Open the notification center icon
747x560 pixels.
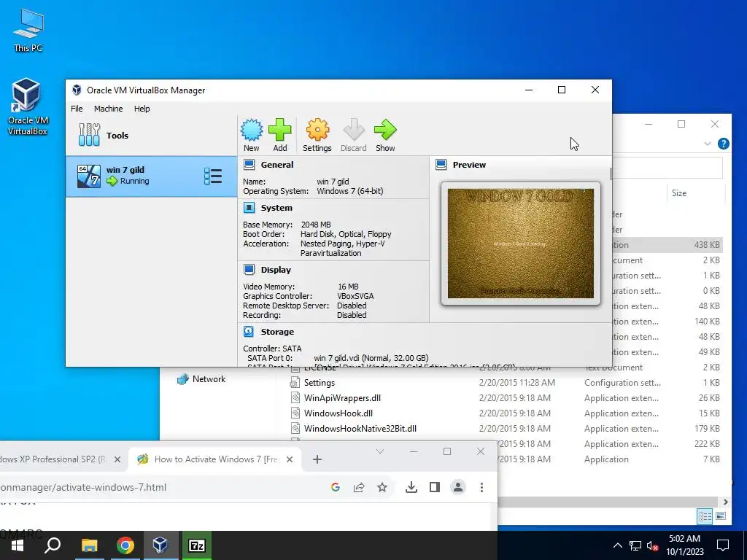[723, 545]
